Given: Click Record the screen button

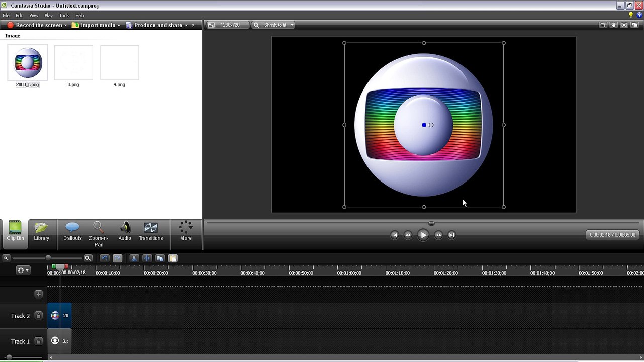Looking at the screenshot, I should (34, 25).
